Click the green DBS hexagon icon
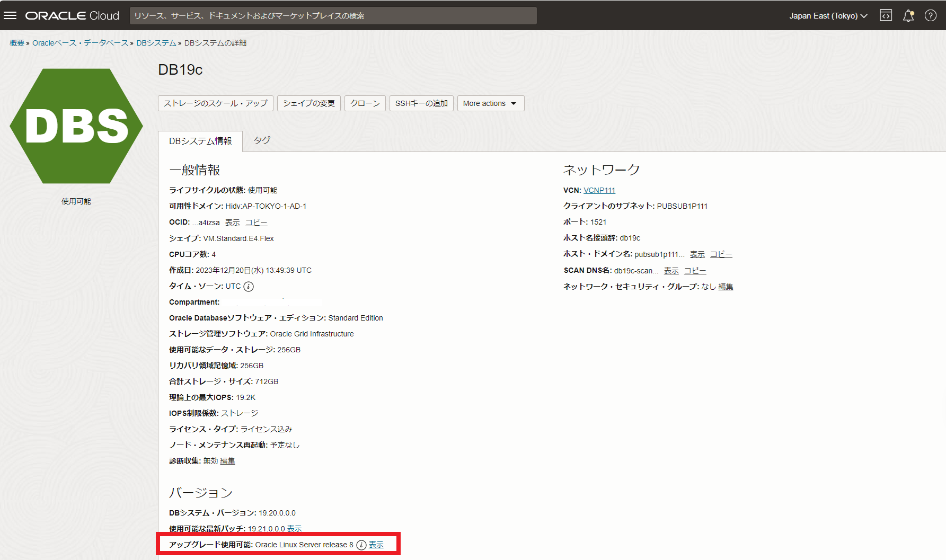946x560 pixels. click(x=76, y=126)
